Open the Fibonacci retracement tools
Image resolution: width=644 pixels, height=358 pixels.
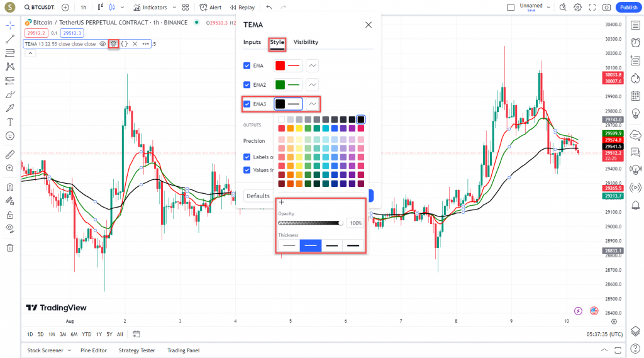click(10, 53)
